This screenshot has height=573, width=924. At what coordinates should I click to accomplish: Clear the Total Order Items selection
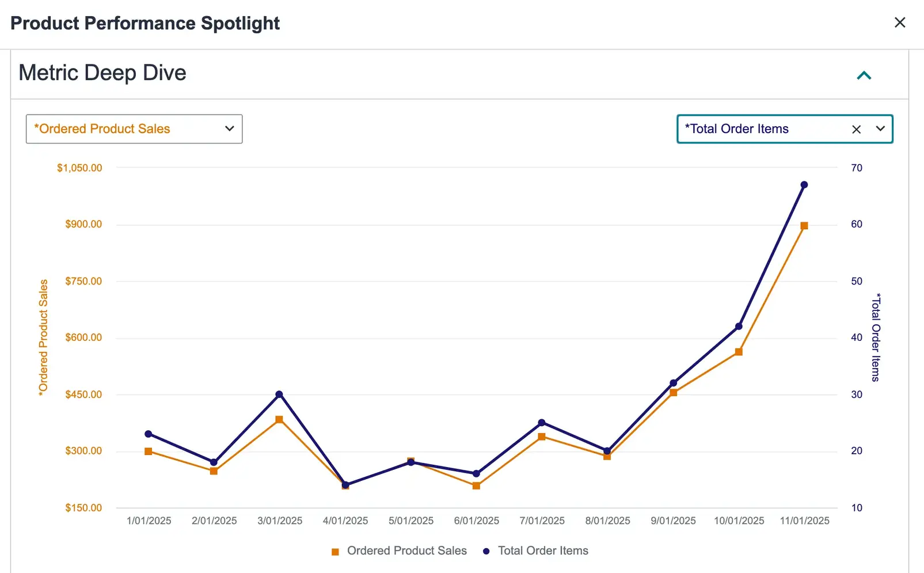(856, 130)
